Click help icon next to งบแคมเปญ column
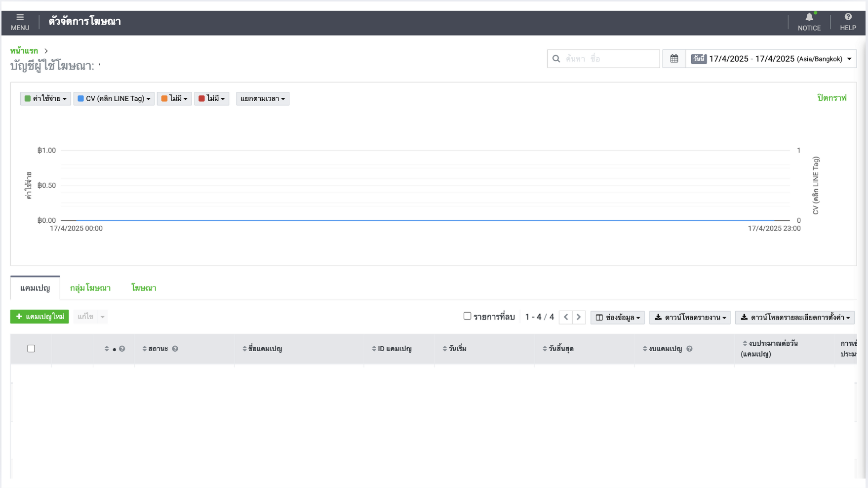This screenshot has width=868, height=488. pyautogui.click(x=689, y=349)
